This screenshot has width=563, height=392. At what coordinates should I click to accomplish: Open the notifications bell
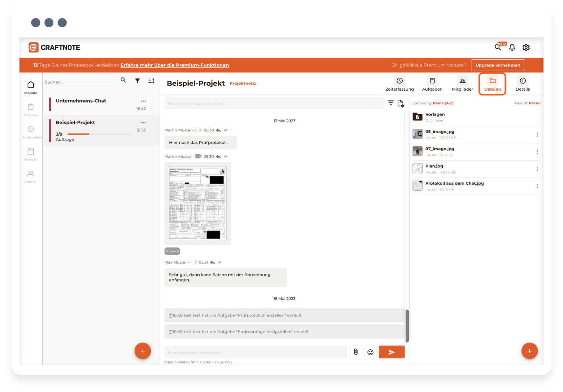tap(512, 48)
